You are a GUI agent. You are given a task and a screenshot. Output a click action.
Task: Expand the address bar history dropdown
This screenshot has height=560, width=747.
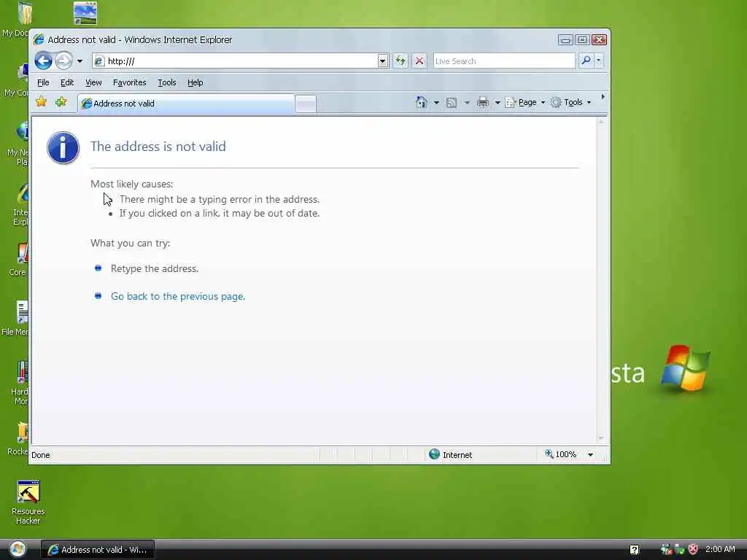[382, 61]
